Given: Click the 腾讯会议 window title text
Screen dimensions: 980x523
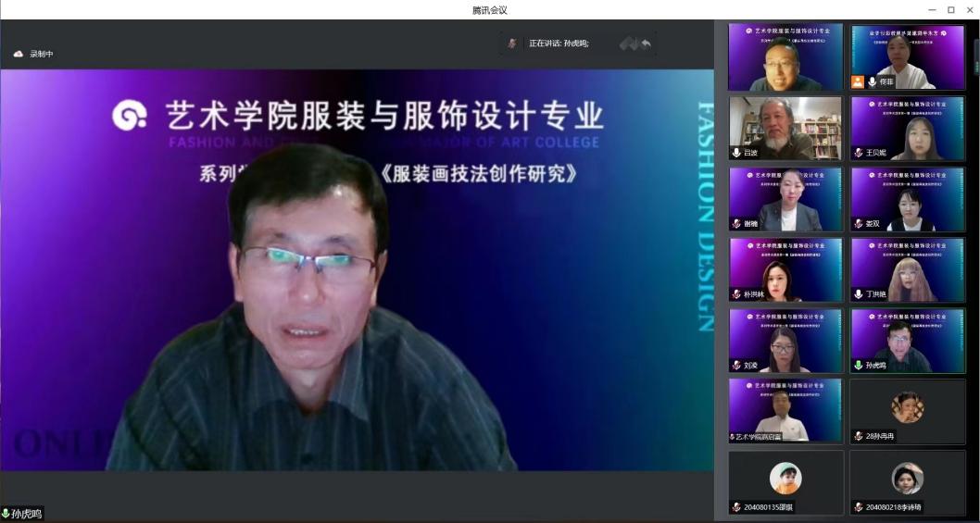Looking at the screenshot, I should pos(489,9).
